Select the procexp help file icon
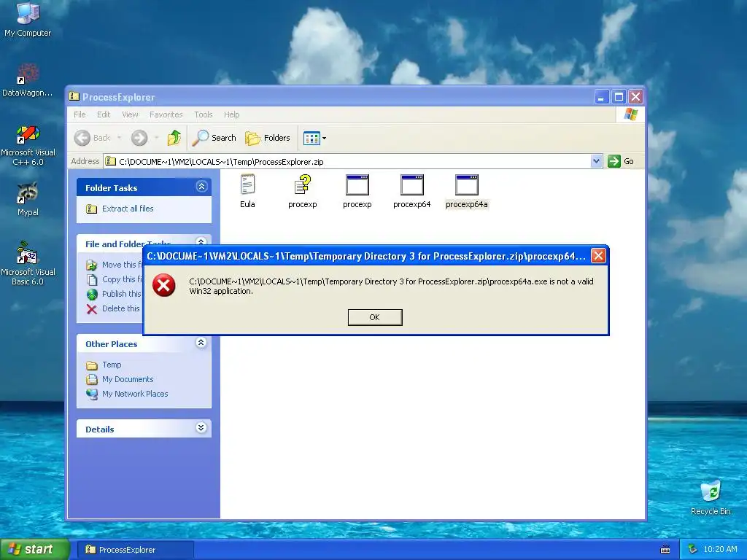This screenshot has width=747, height=560. (x=303, y=191)
